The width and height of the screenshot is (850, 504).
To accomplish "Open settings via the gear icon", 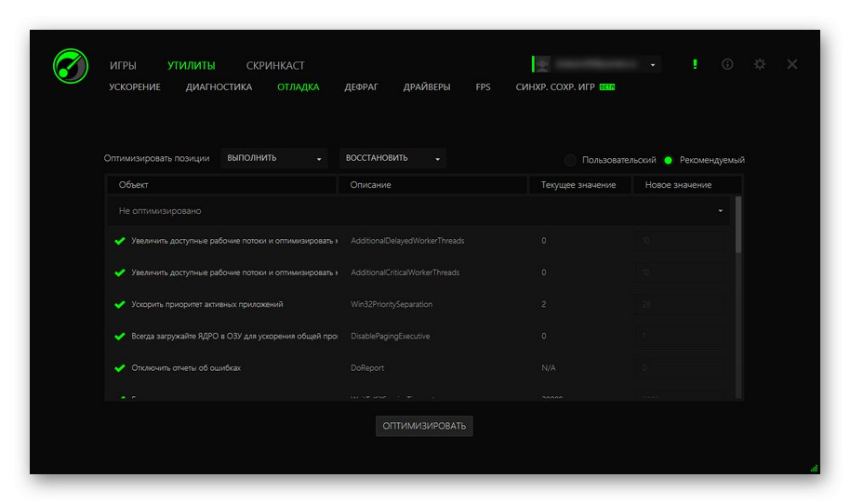I will click(760, 64).
